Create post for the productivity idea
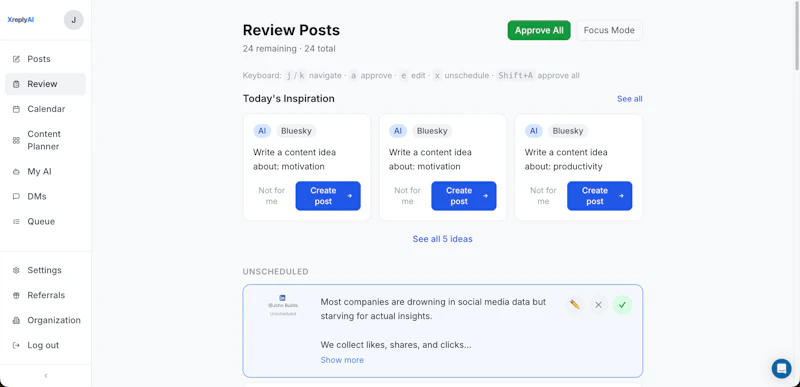The width and height of the screenshot is (800, 387). (x=599, y=196)
